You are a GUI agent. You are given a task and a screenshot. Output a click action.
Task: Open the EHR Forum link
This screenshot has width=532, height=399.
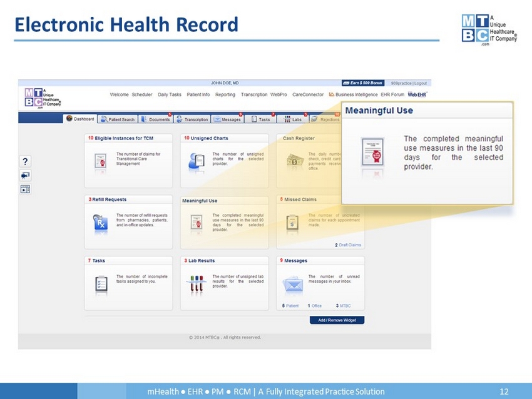[x=392, y=94]
